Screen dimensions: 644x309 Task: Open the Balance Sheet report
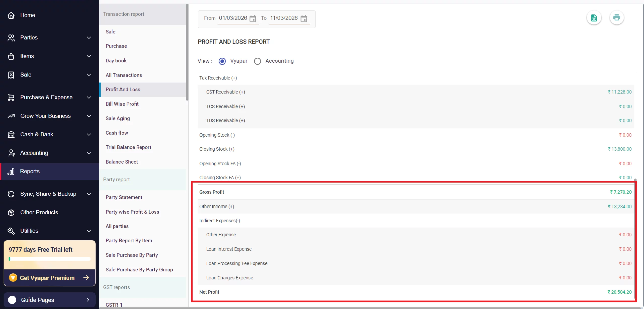click(x=122, y=162)
